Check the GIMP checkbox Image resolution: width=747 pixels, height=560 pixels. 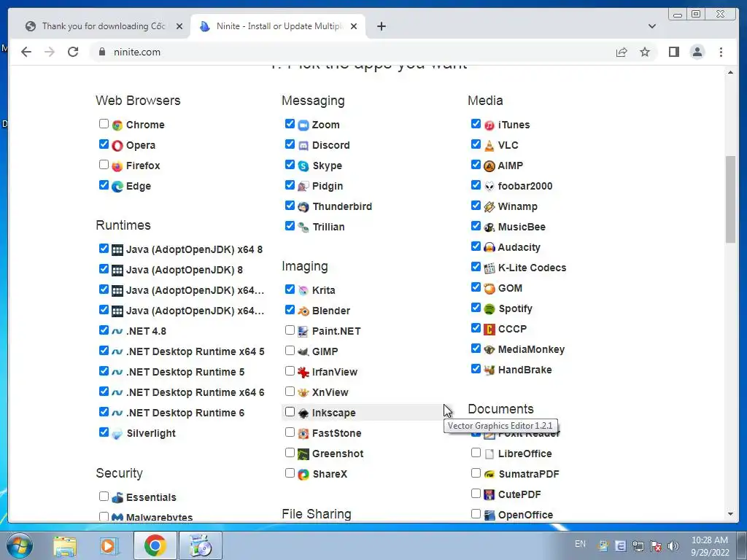click(x=290, y=351)
